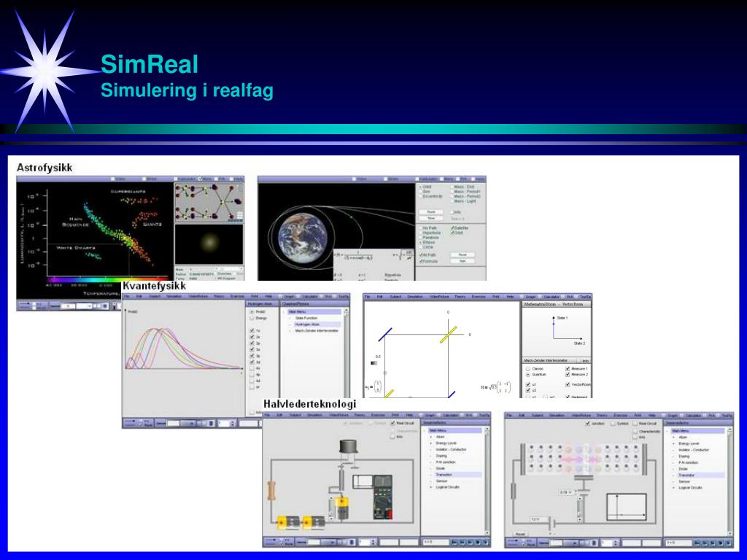This screenshot has height=560, width=747.
Task: Open the Theory menu in the interferometer window
Action: pos(460,296)
